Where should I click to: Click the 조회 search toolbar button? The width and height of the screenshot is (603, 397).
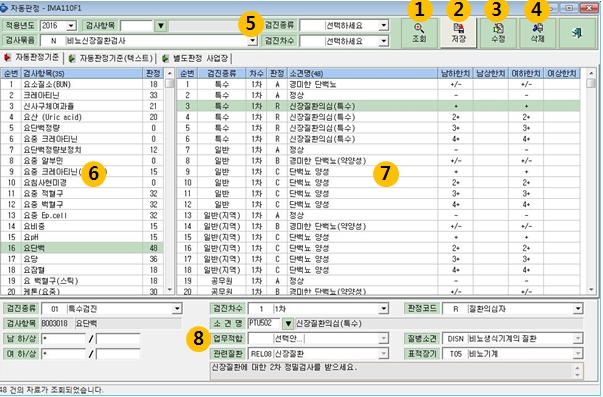click(x=419, y=33)
